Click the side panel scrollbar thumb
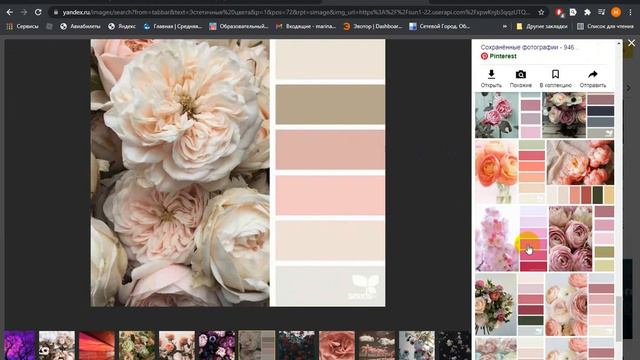This screenshot has width=640, height=360. coord(619,318)
